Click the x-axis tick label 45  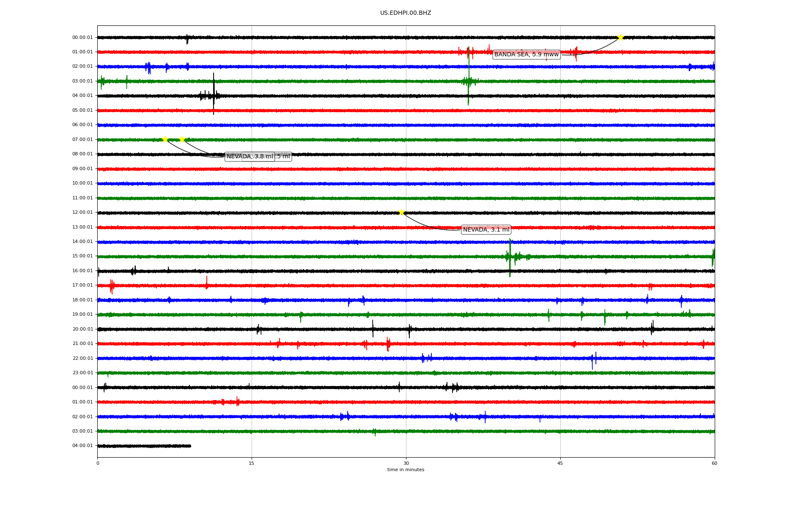(560, 463)
